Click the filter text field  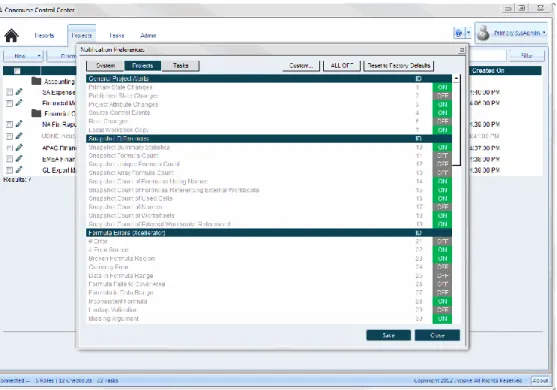point(487,56)
